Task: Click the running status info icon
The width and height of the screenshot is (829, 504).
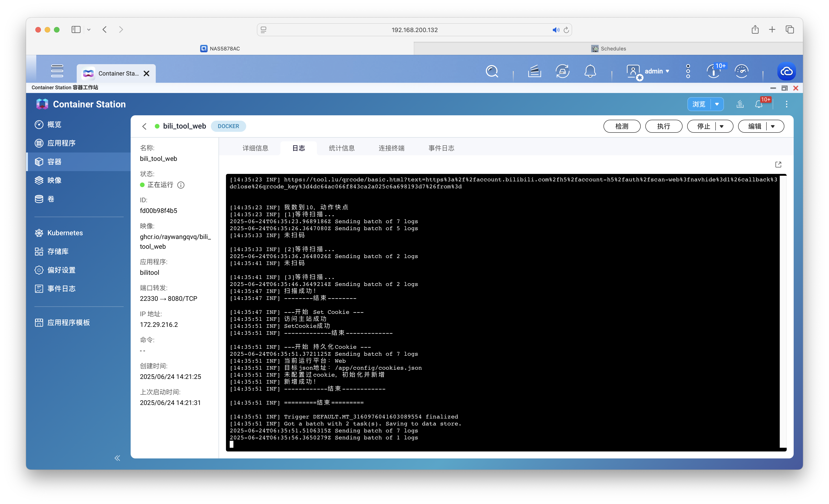Action: [181, 185]
